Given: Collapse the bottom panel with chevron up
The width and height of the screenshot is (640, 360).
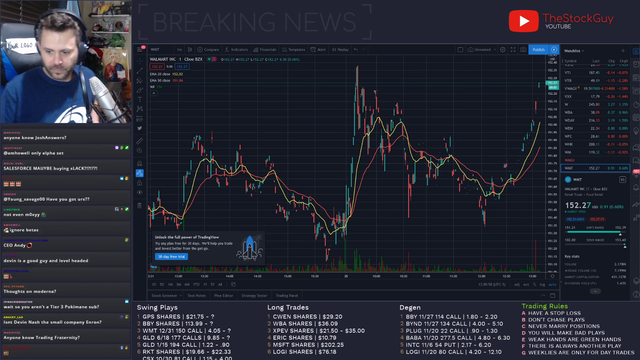Looking at the screenshot, I should pos(543,296).
